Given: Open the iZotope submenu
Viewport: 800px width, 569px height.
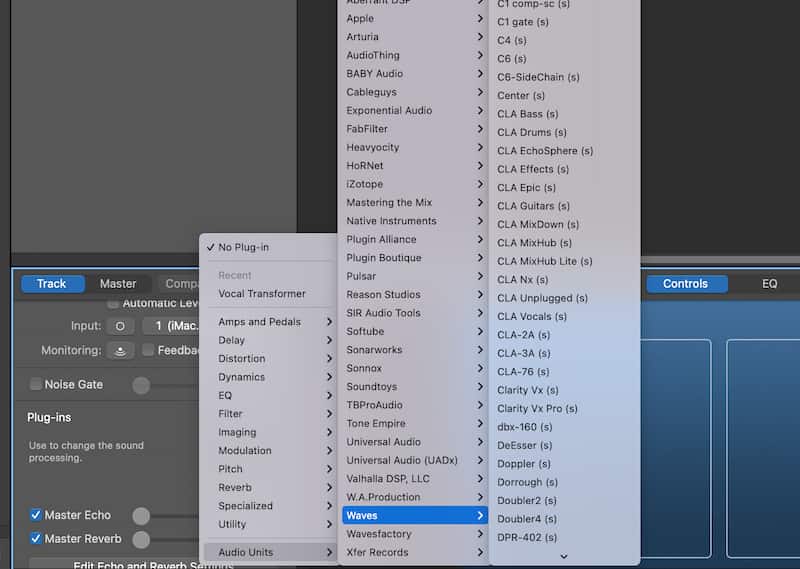Looking at the screenshot, I should 414,184.
